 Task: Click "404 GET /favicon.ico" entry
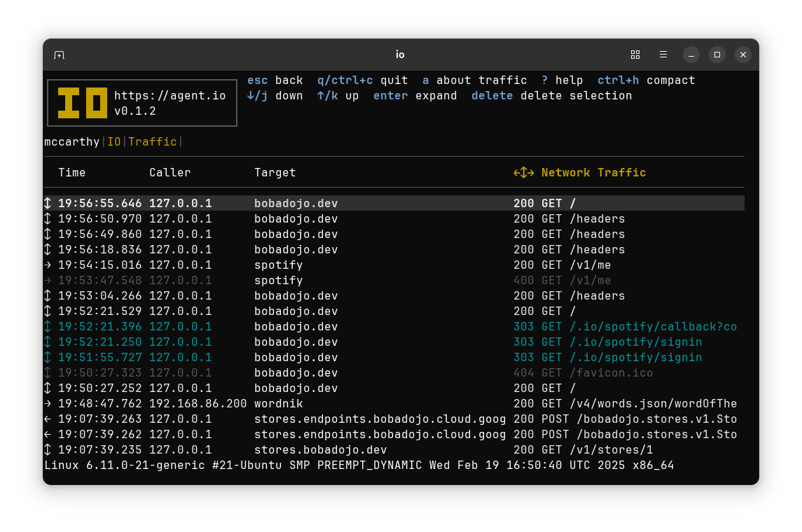coord(583,372)
